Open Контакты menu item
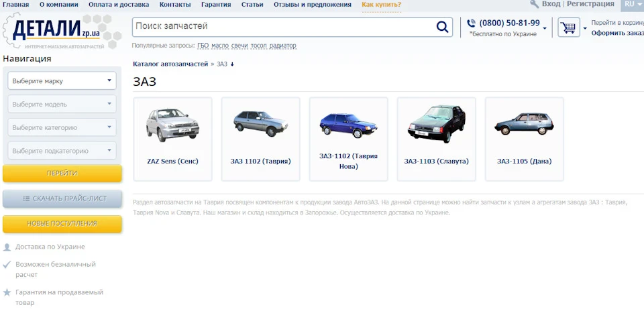This screenshot has width=644, height=309. pyautogui.click(x=175, y=5)
